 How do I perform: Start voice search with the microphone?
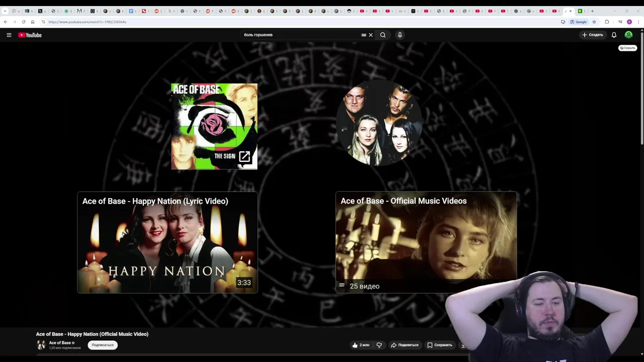pyautogui.click(x=400, y=35)
